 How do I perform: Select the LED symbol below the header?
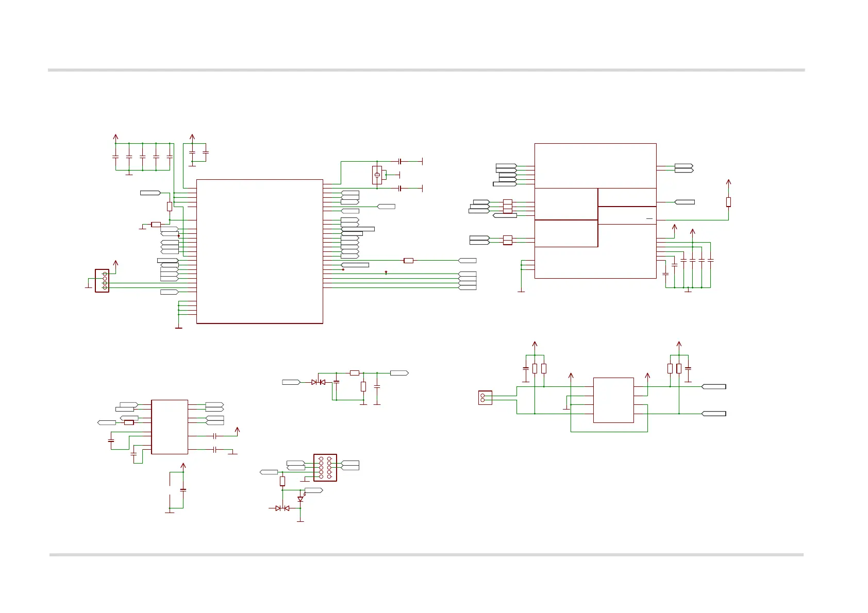[301, 499]
